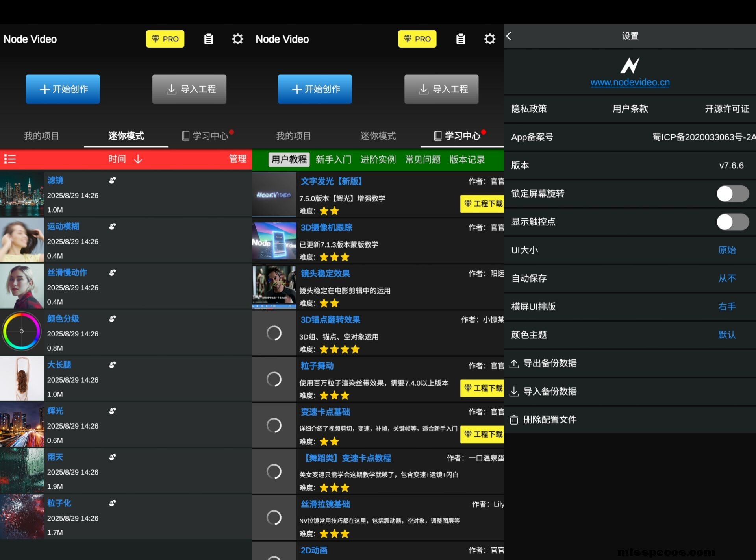Click the back arrow in 设置 header
Viewport: 756px width, 560px height.
pos(509,36)
